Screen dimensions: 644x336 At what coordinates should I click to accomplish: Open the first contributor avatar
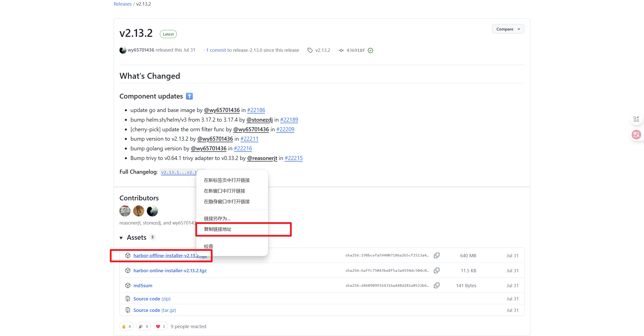pyautogui.click(x=125, y=211)
